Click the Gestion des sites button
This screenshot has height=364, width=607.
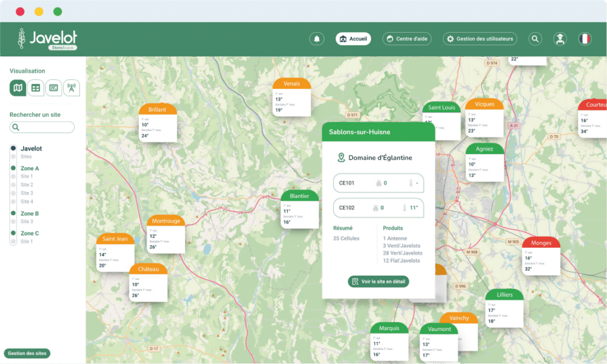(27, 353)
